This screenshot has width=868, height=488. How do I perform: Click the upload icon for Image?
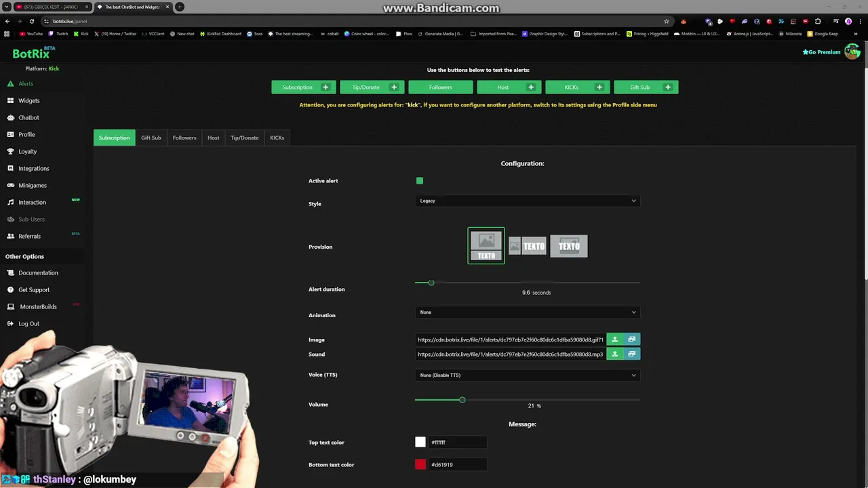click(x=614, y=340)
